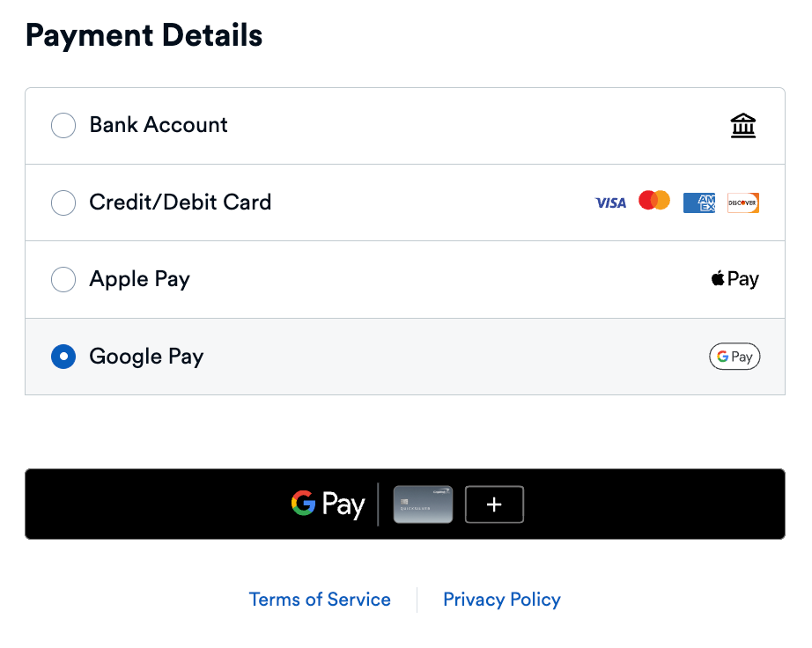Open the Privacy Policy link
Screen dimensions: 812x648
click(502, 600)
